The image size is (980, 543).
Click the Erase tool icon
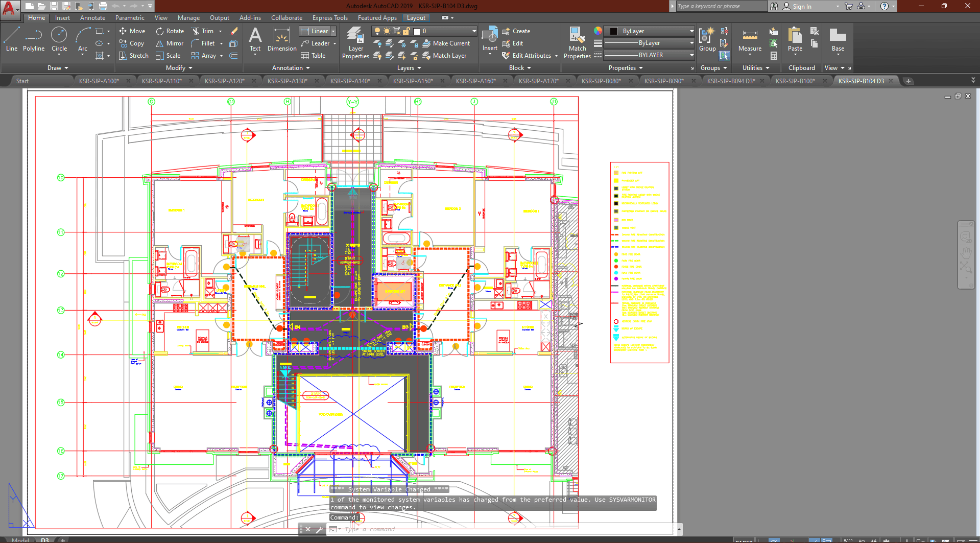234,31
